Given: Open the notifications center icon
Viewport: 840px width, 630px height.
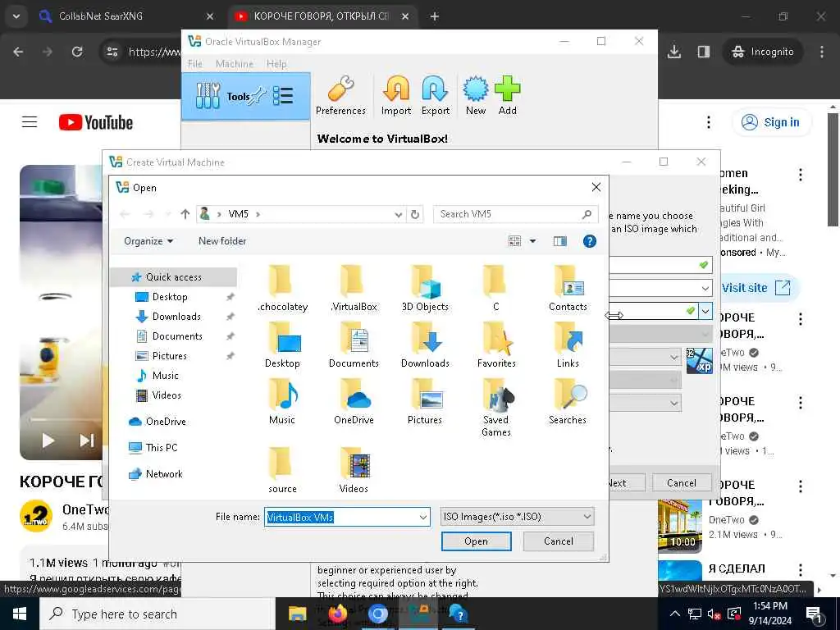Looking at the screenshot, I should point(815,614).
